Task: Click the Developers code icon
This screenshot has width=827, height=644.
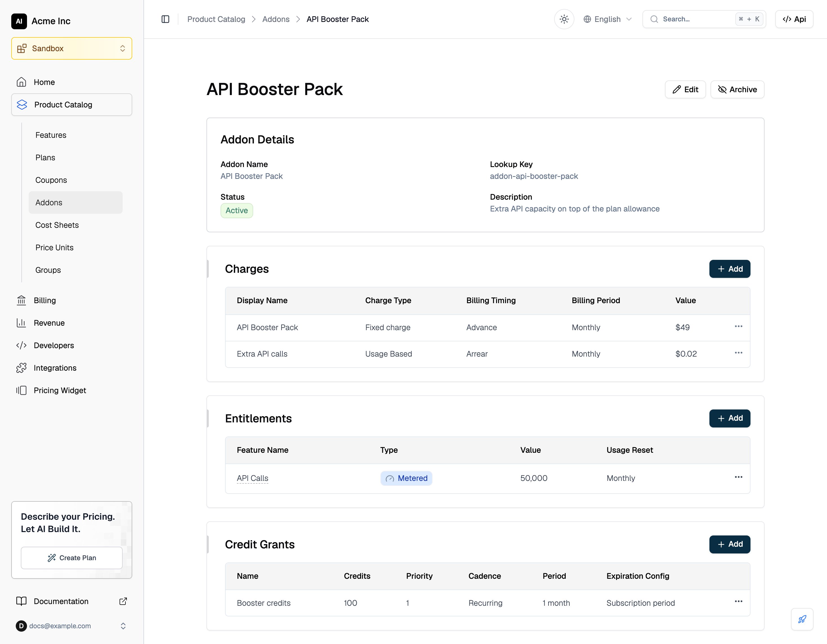Action: pos(22,346)
